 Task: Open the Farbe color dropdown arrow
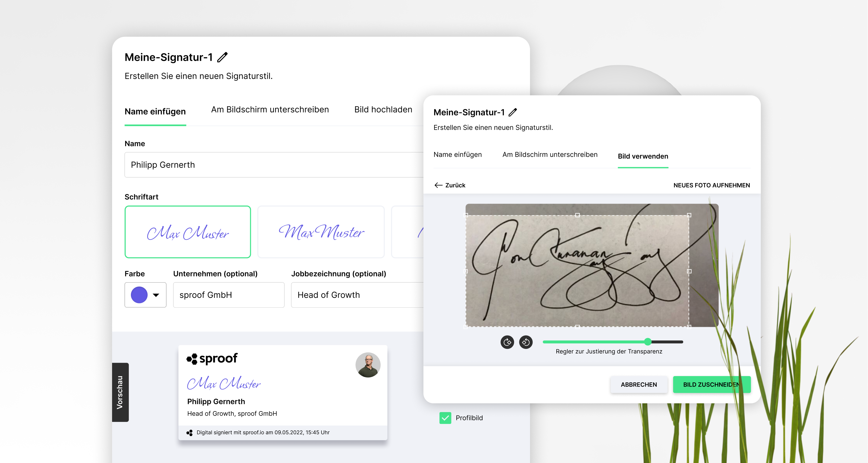click(x=156, y=295)
